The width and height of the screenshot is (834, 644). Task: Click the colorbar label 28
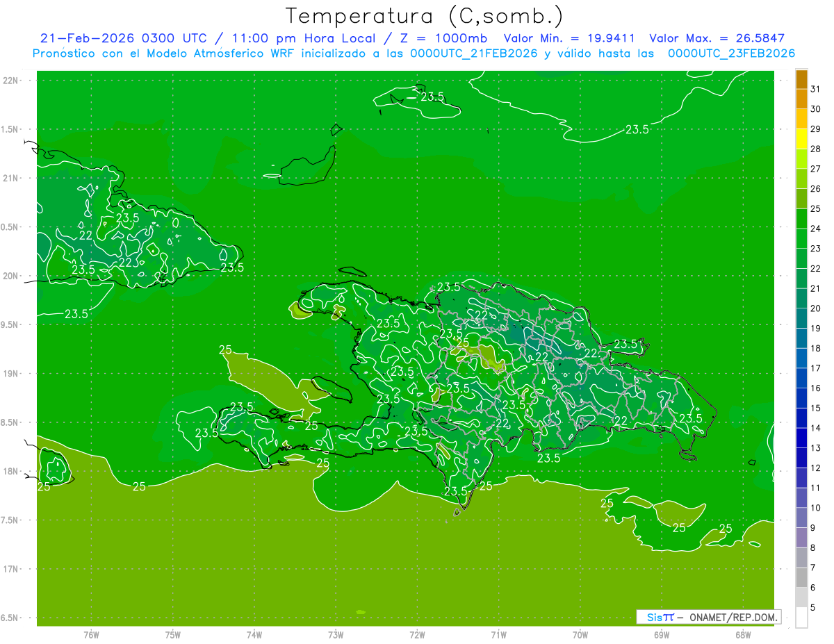[815, 149]
